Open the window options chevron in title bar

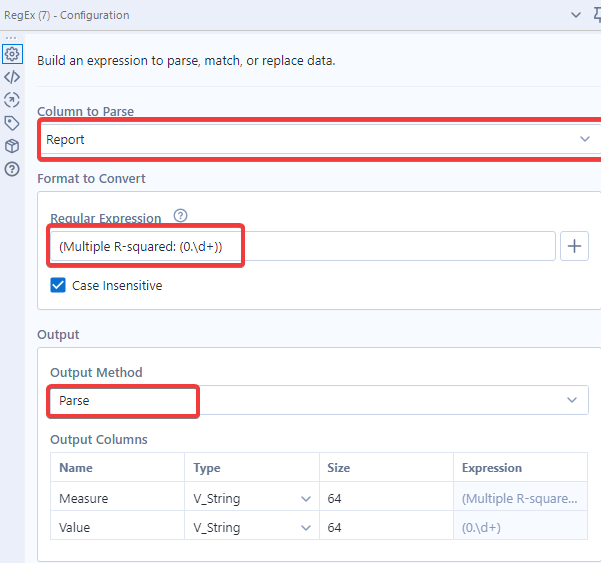tap(574, 15)
